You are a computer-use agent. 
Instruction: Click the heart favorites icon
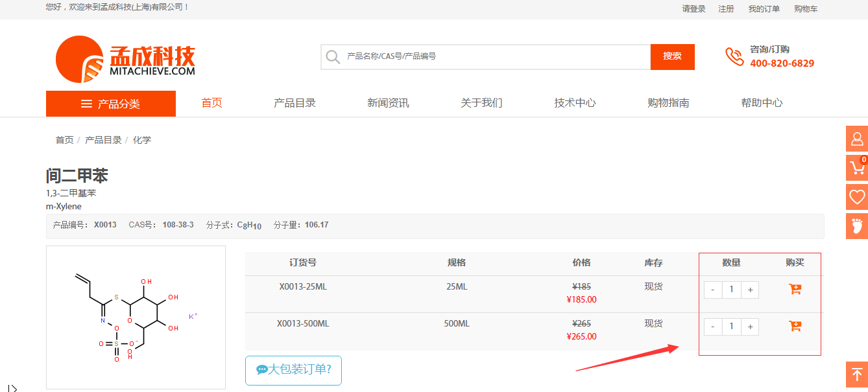click(x=856, y=197)
